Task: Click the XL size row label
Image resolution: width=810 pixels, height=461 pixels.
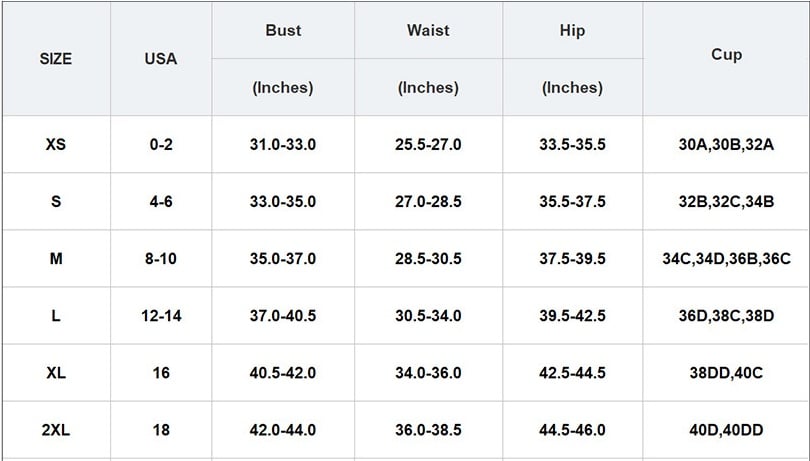Action: coord(56,373)
